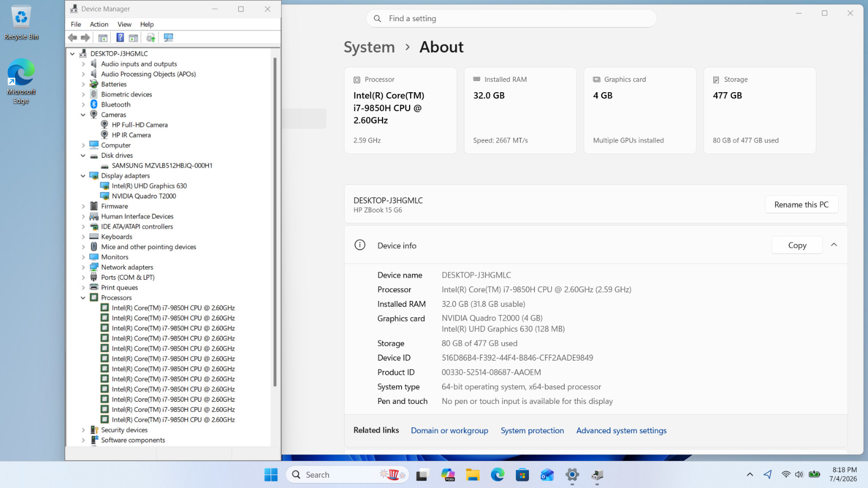Toggle Show/Hide Action Pane toolbar icon
Screen dimensions: 868x488
(x=133, y=37)
